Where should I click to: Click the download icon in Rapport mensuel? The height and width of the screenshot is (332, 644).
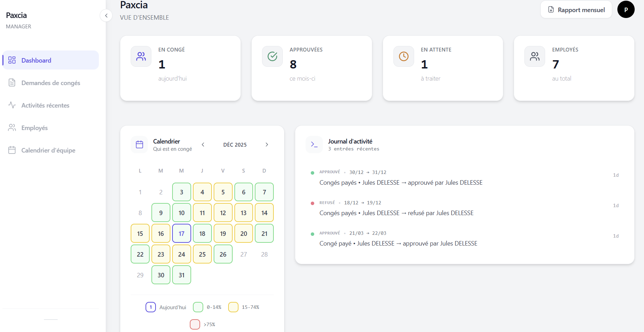pos(551,9)
